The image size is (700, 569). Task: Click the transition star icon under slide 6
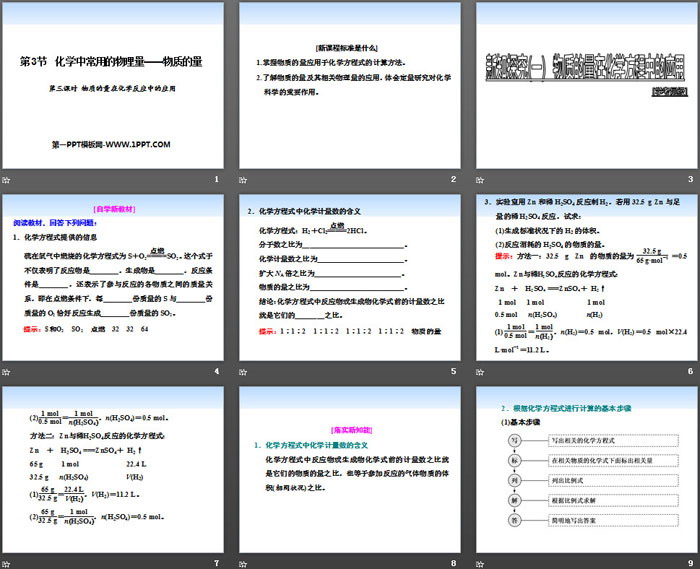tap(482, 371)
